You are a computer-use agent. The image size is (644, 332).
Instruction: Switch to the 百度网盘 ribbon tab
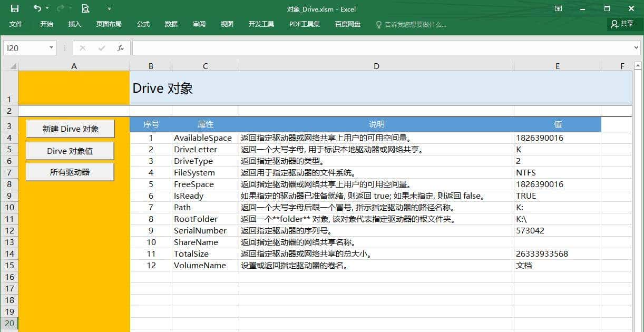pyautogui.click(x=347, y=24)
